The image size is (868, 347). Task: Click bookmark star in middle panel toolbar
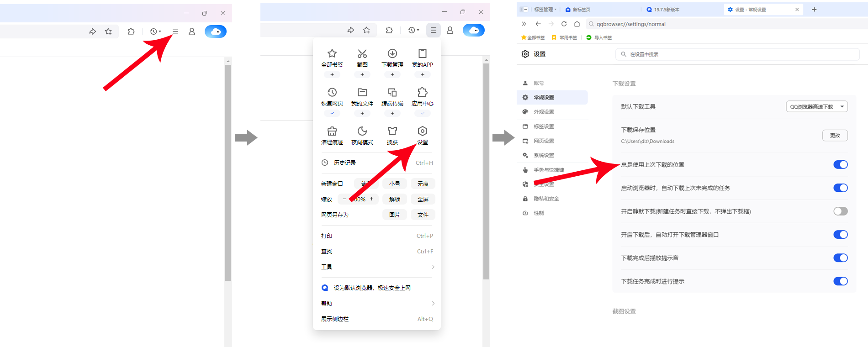pos(366,30)
